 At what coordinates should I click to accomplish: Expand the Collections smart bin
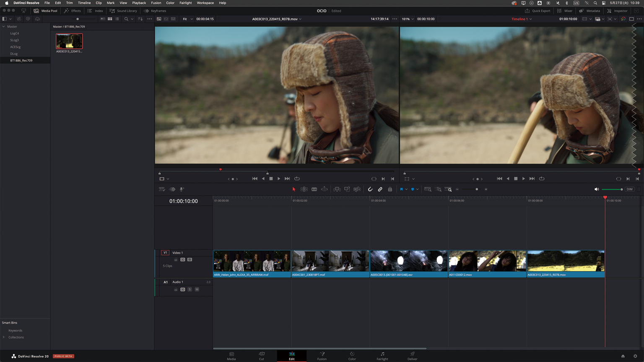pos(4,337)
